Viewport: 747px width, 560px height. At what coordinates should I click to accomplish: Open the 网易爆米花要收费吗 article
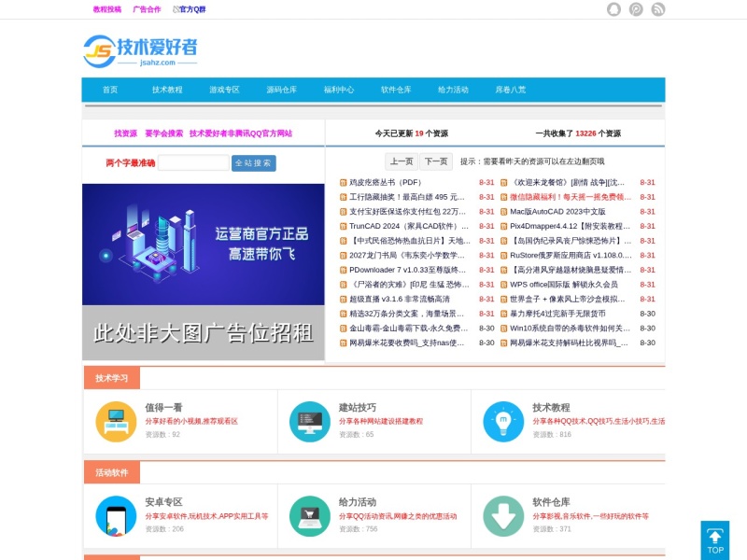click(406, 343)
